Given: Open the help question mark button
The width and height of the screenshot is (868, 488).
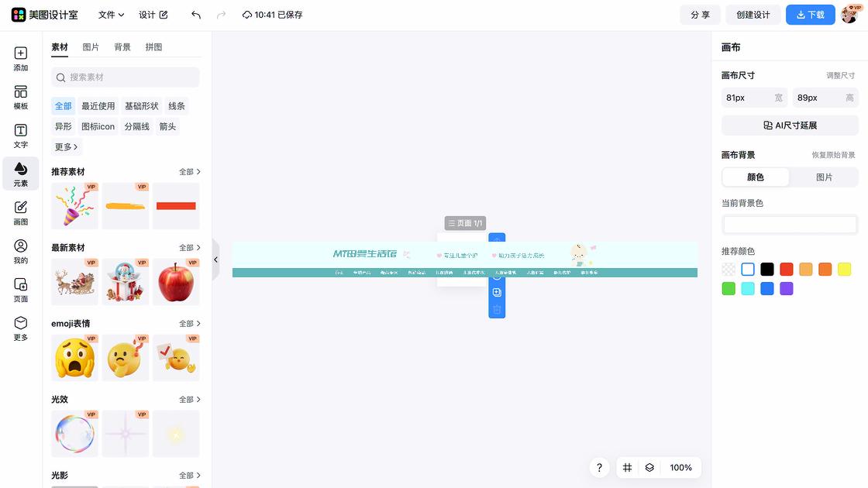Looking at the screenshot, I should [599, 468].
